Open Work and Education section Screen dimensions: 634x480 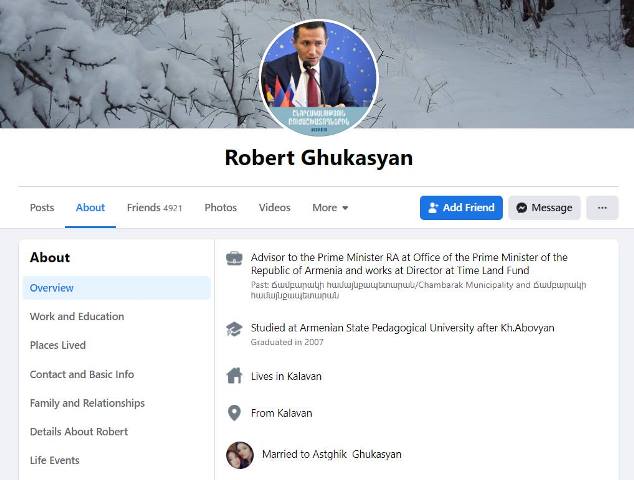click(x=77, y=317)
